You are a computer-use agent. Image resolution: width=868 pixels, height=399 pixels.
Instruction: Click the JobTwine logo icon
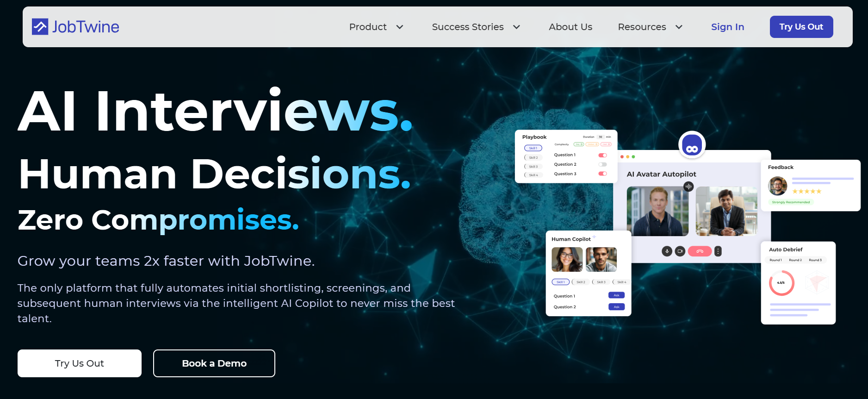click(40, 27)
